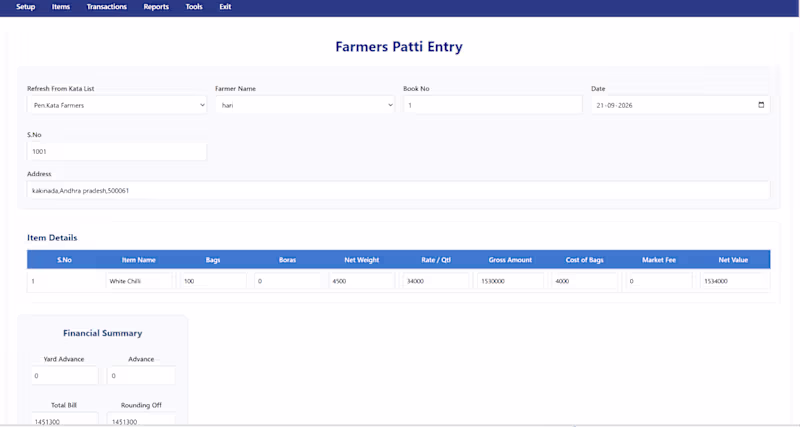Click the Net Value column header
800x427 pixels.
[733, 260]
